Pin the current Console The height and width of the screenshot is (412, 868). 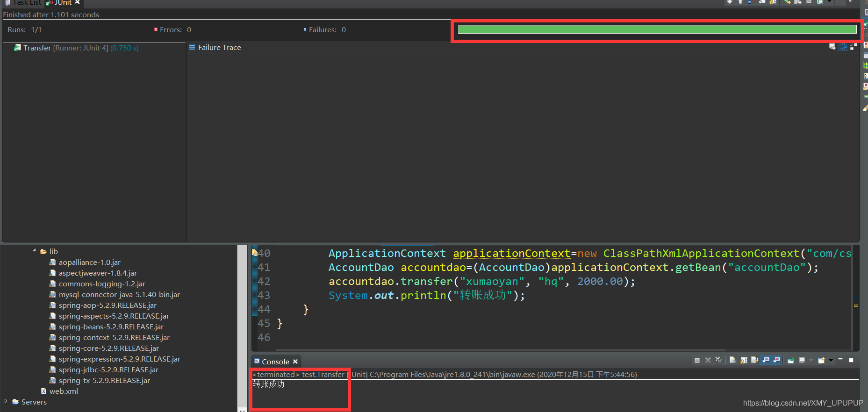pyautogui.click(x=791, y=360)
